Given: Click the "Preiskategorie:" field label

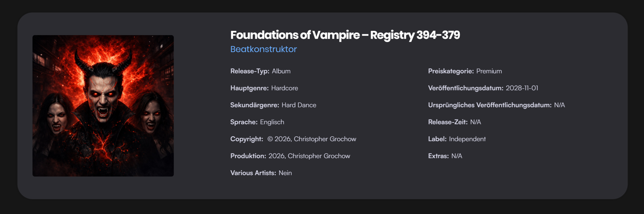Looking at the screenshot, I should pyautogui.click(x=451, y=71).
